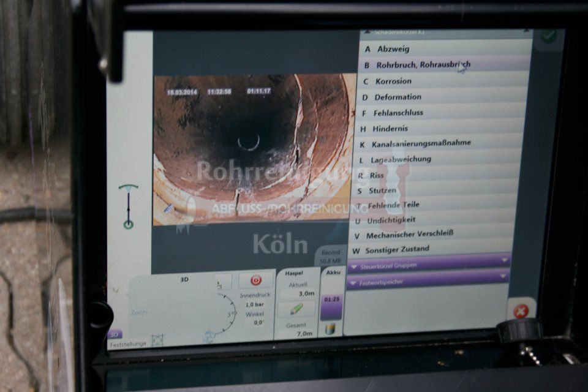
Task: Click the Feststellunge label
Action: (128, 344)
